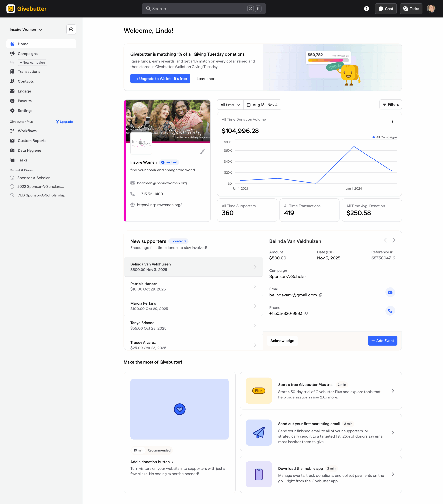Open the user profile avatar menu
The width and height of the screenshot is (443, 504).
[431, 9]
